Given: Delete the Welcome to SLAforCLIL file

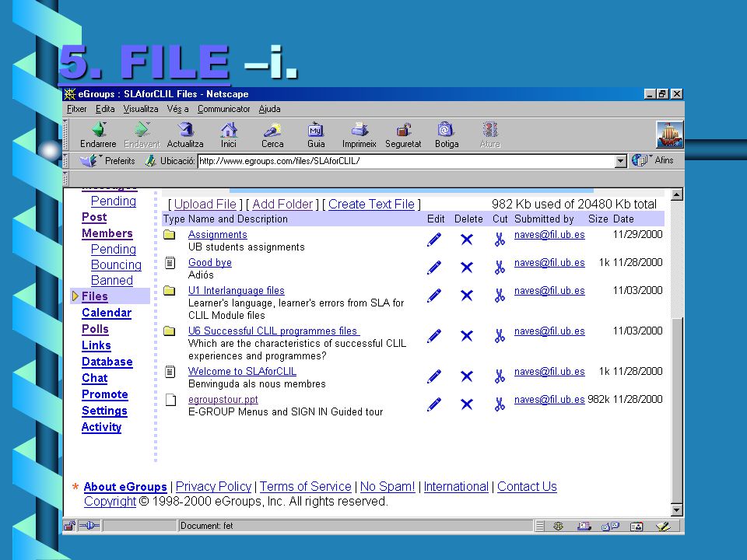Looking at the screenshot, I should click(x=467, y=376).
